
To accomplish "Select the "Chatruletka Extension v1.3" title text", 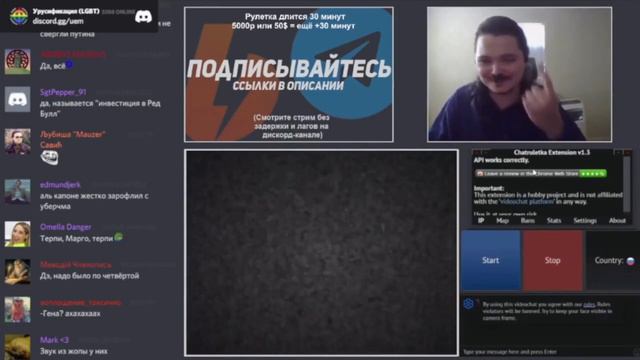I will click(x=552, y=152).
